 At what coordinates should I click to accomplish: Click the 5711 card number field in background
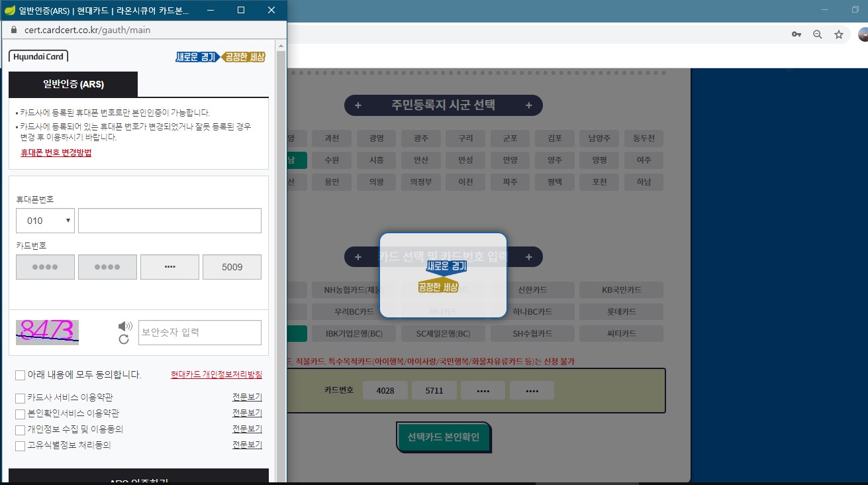point(434,390)
